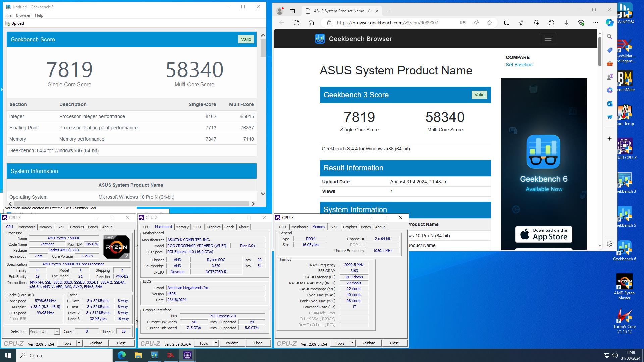The width and height of the screenshot is (644, 362).
Task: Click translate icon in address bar
Action: pyautogui.click(x=463, y=23)
